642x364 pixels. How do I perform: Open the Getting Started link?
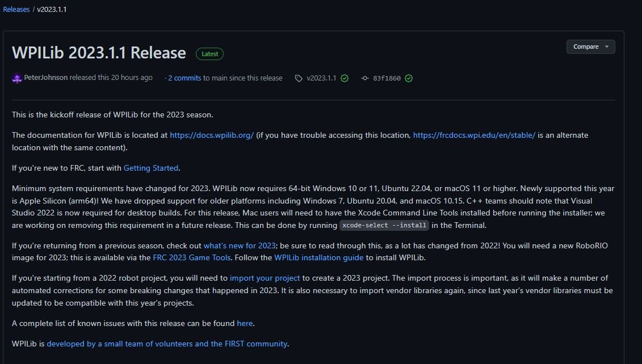pos(150,168)
